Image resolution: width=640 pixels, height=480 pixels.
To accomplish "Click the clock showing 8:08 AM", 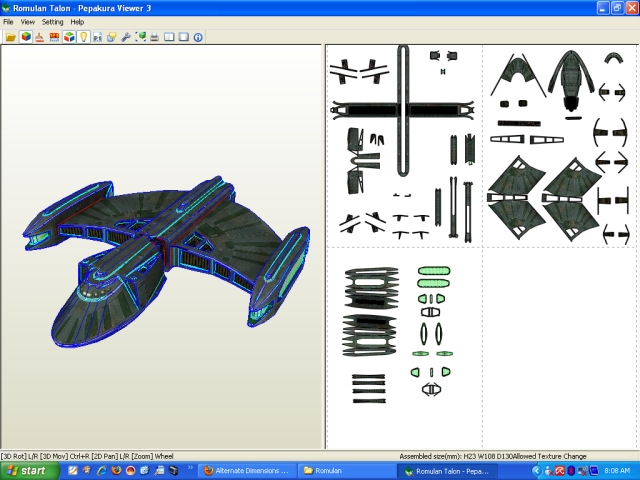I will point(617,471).
